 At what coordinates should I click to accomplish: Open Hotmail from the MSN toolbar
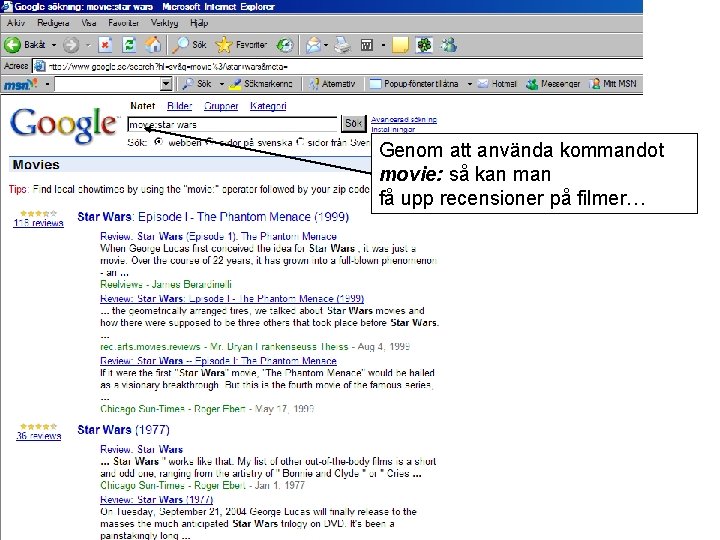pos(497,84)
